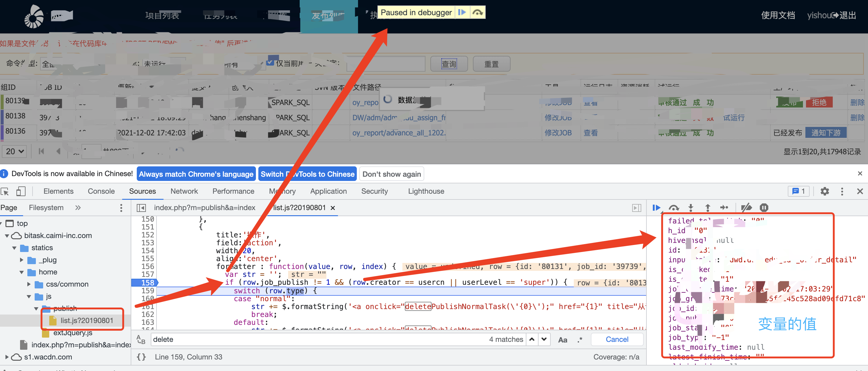Image resolution: width=868 pixels, height=371 pixels.
Task: Toggle pause on exceptions icon
Action: coord(763,208)
